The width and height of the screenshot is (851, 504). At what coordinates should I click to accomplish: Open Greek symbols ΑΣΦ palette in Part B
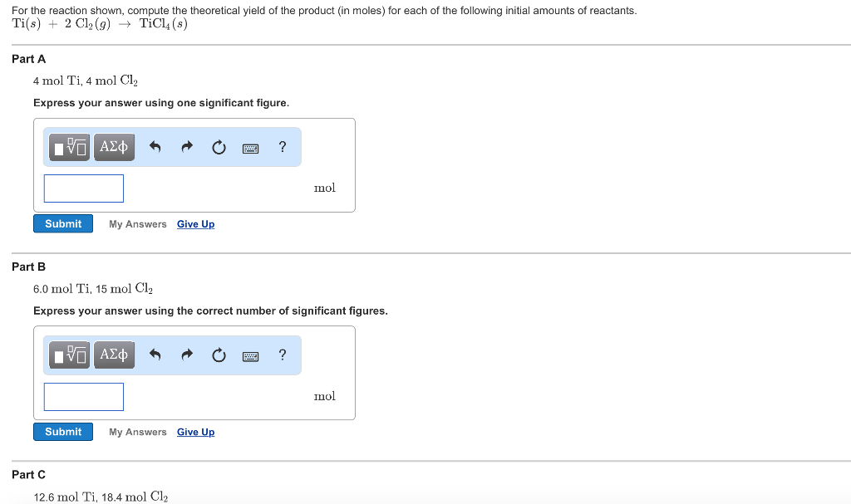114,355
